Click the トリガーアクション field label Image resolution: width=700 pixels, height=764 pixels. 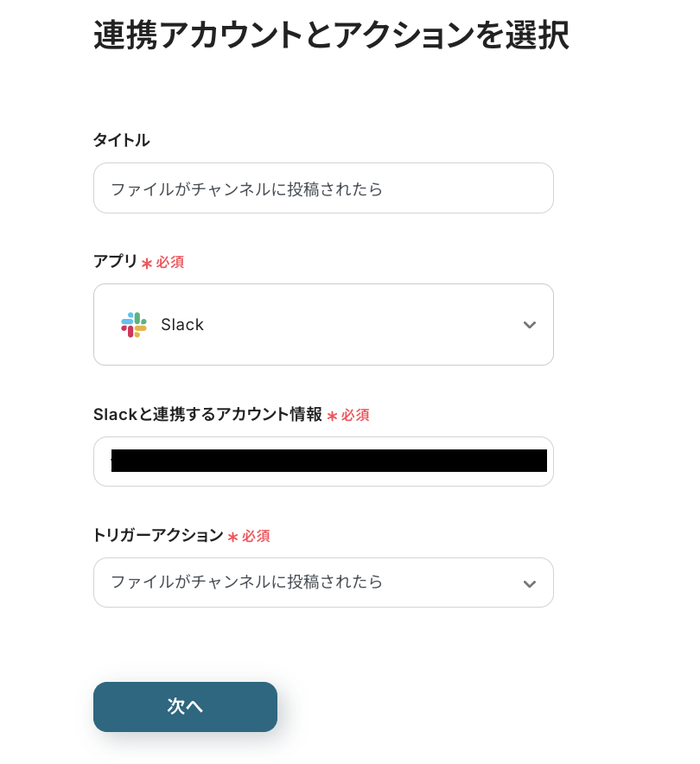pos(157,536)
